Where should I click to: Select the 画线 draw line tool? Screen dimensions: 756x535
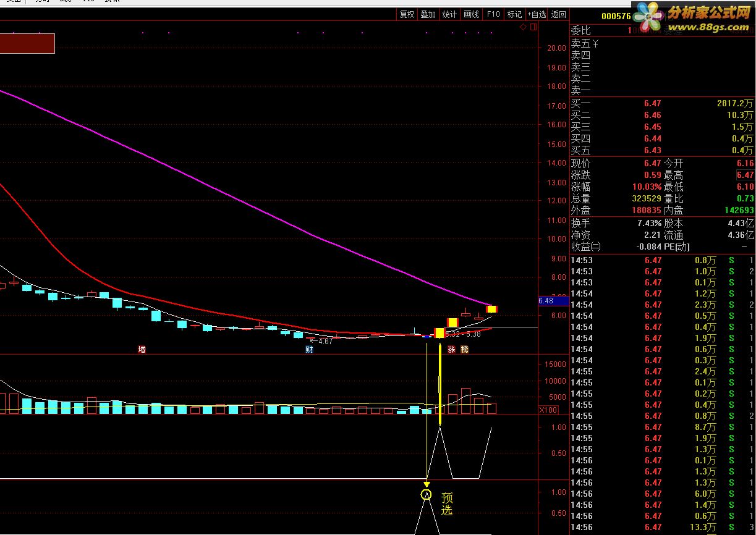[x=471, y=14]
